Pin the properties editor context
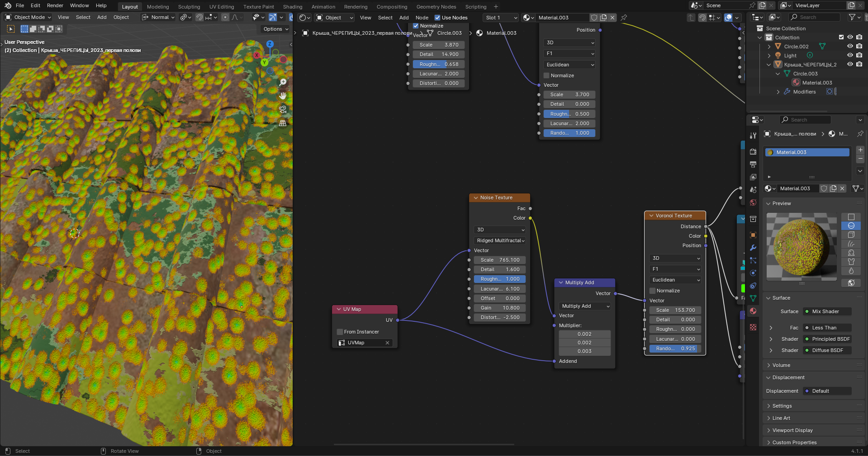 [x=860, y=134]
